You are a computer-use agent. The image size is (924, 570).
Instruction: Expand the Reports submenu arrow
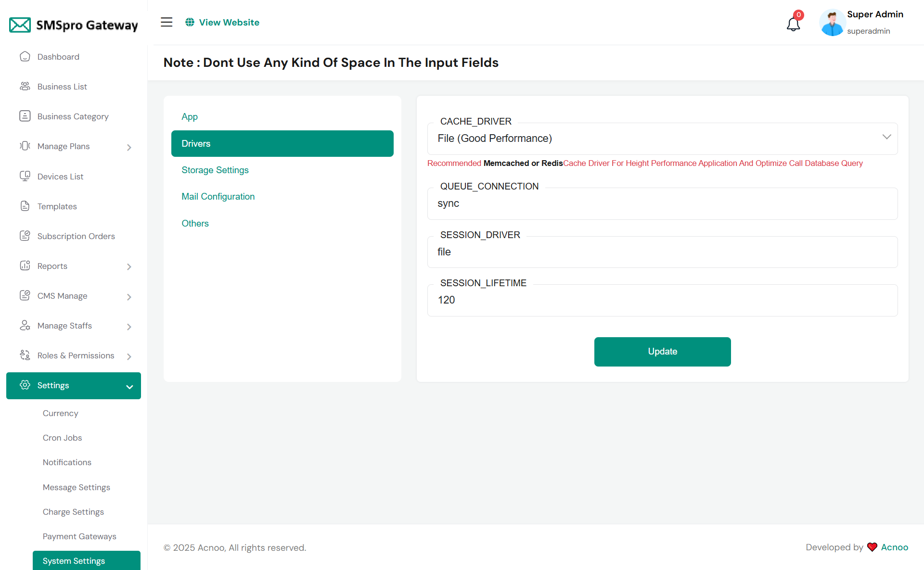coord(129,266)
